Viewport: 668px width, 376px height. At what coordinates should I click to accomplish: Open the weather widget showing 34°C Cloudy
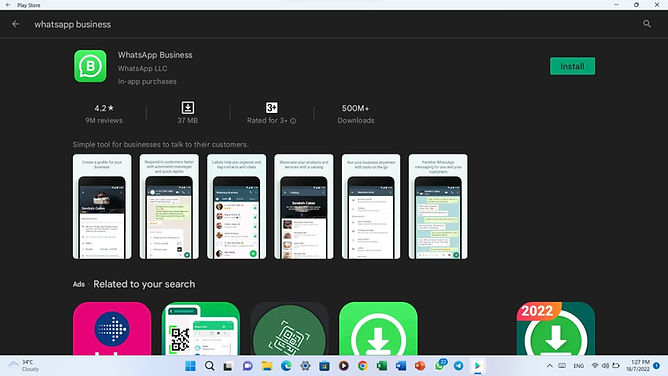tap(24, 366)
